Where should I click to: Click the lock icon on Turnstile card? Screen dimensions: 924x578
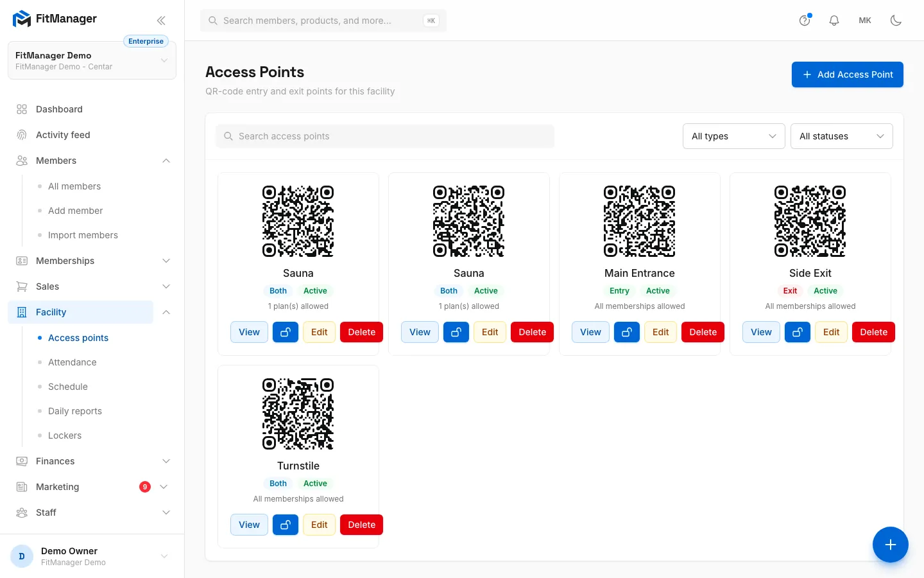(286, 525)
